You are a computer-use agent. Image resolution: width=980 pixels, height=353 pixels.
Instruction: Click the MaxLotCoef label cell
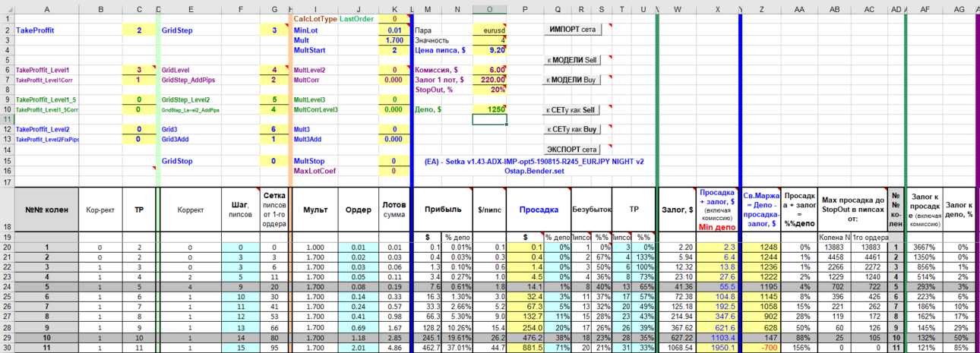tap(315, 171)
